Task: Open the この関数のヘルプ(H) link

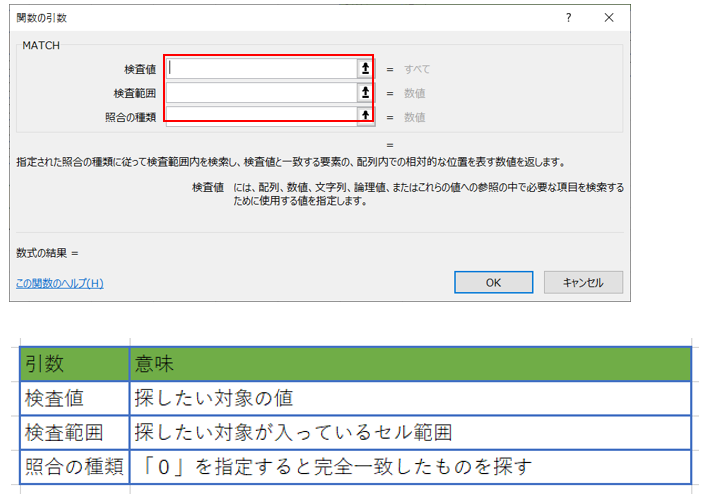Action: click(x=59, y=283)
